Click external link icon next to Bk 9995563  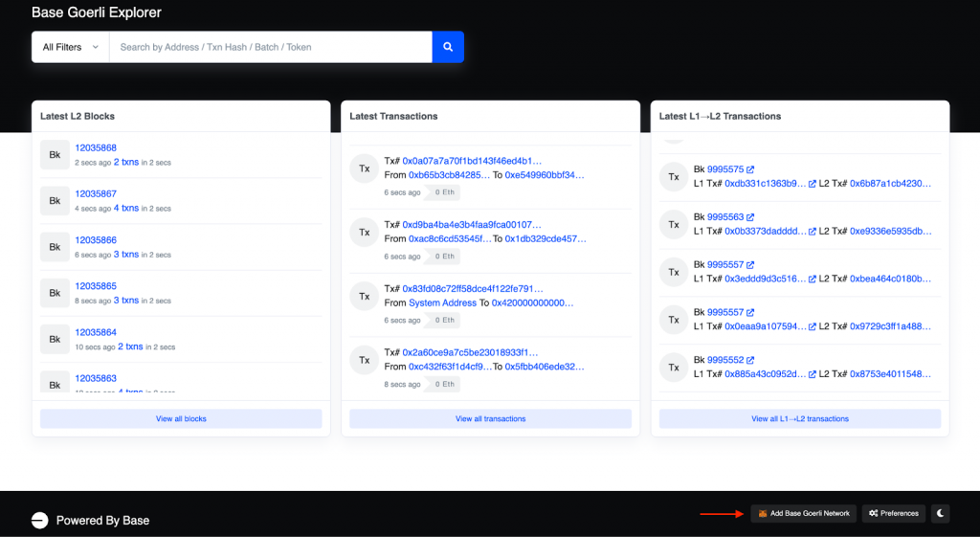pyautogui.click(x=750, y=217)
